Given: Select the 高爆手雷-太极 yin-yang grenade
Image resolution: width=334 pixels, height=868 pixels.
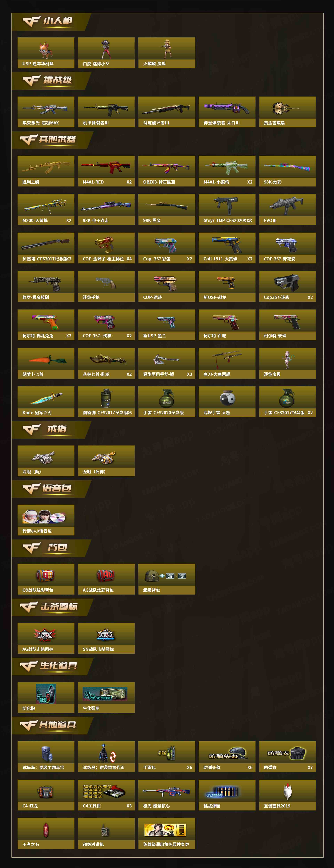Looking at the screenshot, I should pos(227,402).
